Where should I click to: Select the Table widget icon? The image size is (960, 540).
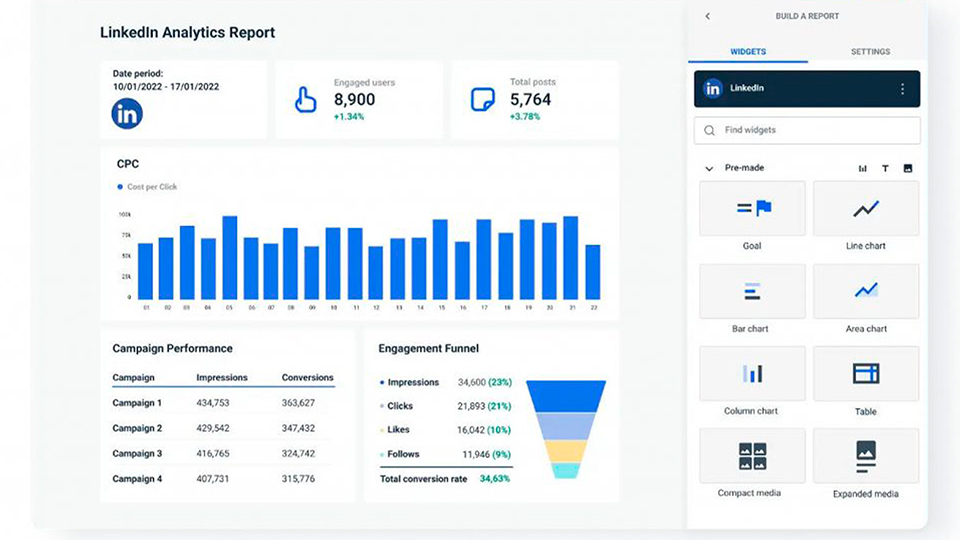(865, 373)
